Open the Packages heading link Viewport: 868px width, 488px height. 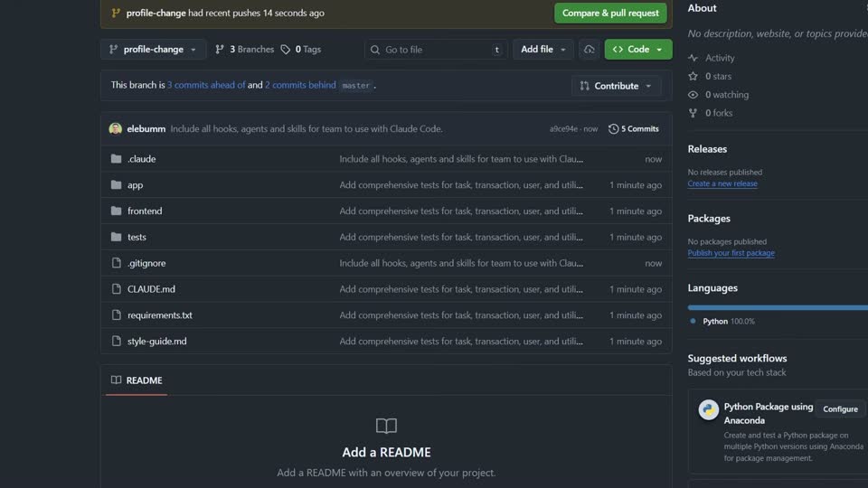(x=709, y=219)
